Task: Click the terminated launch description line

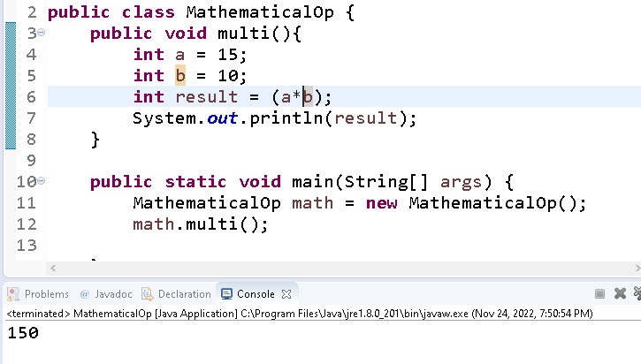Action: tap(299, 314)
